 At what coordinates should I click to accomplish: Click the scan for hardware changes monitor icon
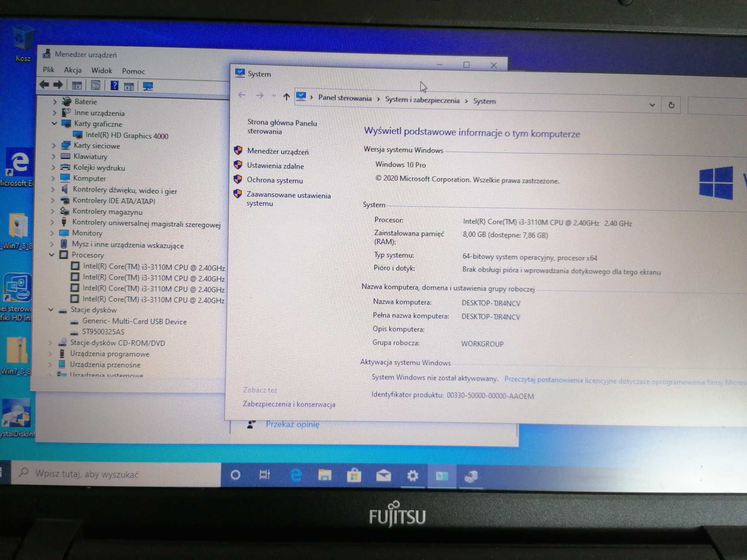148,87
